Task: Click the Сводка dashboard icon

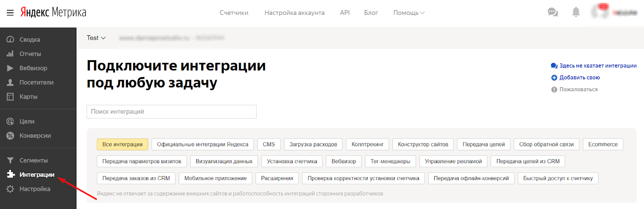Action: pyautogui.click(x=10, y=39)
